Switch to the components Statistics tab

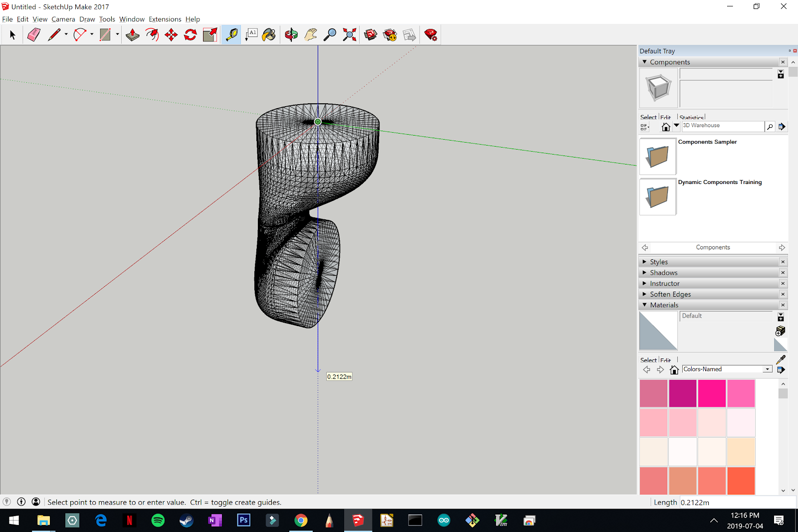691,118
